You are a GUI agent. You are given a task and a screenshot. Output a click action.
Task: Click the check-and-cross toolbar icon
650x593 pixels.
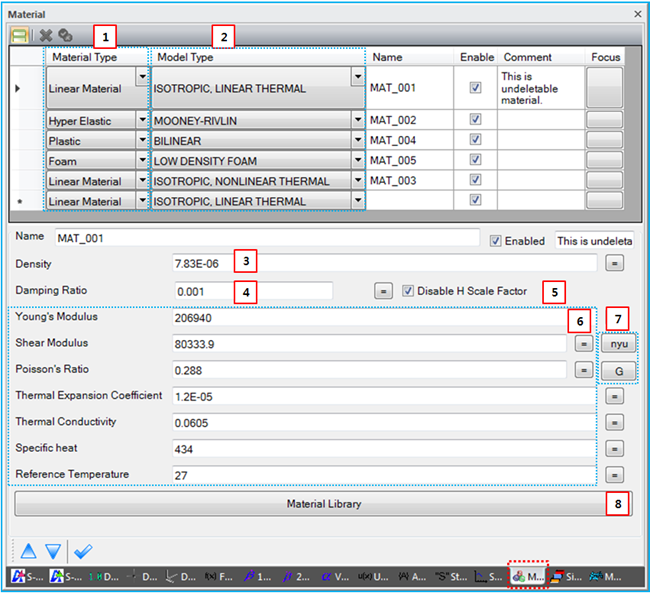(x=65, y=36)
